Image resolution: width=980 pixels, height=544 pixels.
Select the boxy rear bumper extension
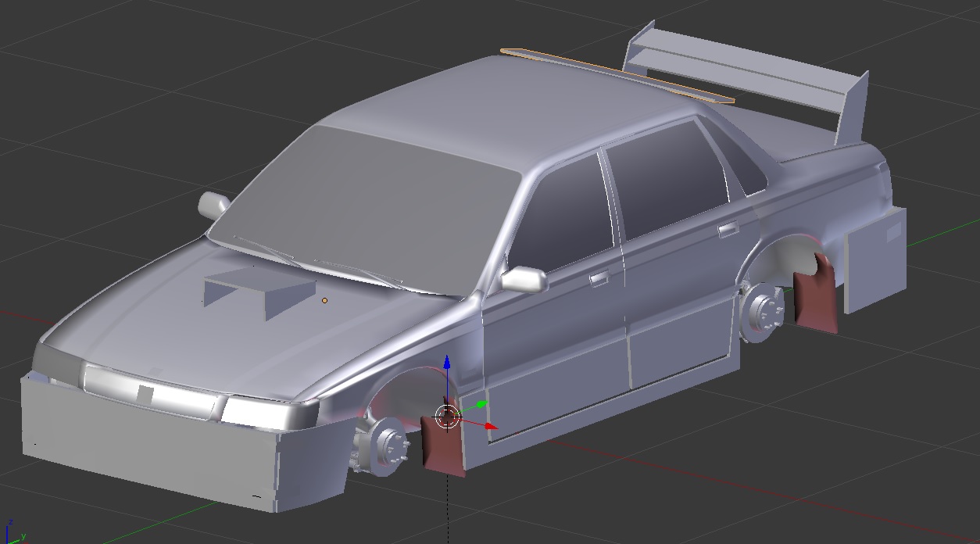pos(875,259)
